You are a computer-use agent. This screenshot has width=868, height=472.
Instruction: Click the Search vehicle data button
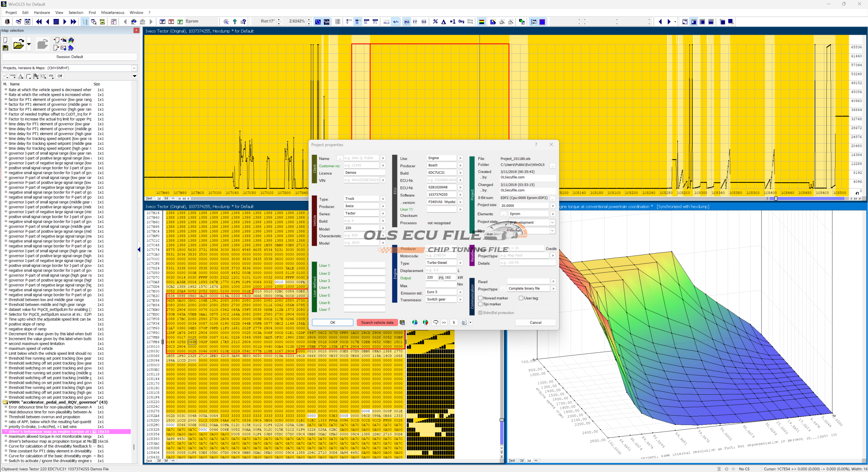click(x=377, y=322)
